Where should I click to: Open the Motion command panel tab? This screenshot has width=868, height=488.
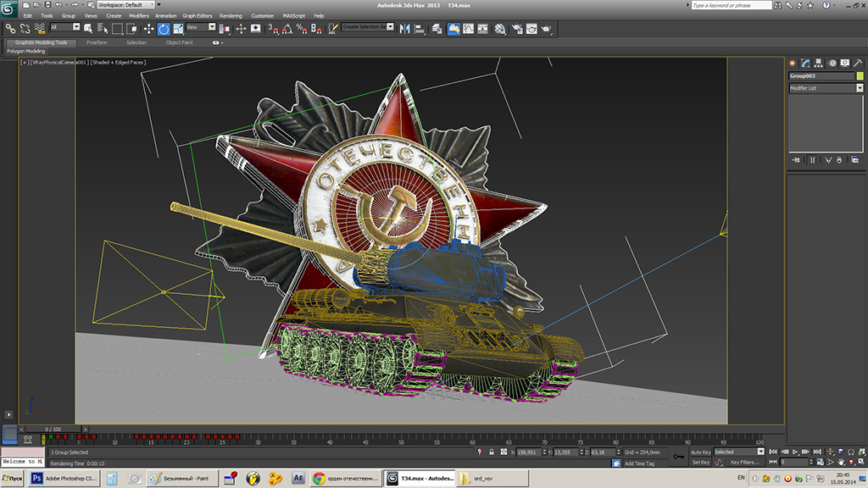point(832,63)
